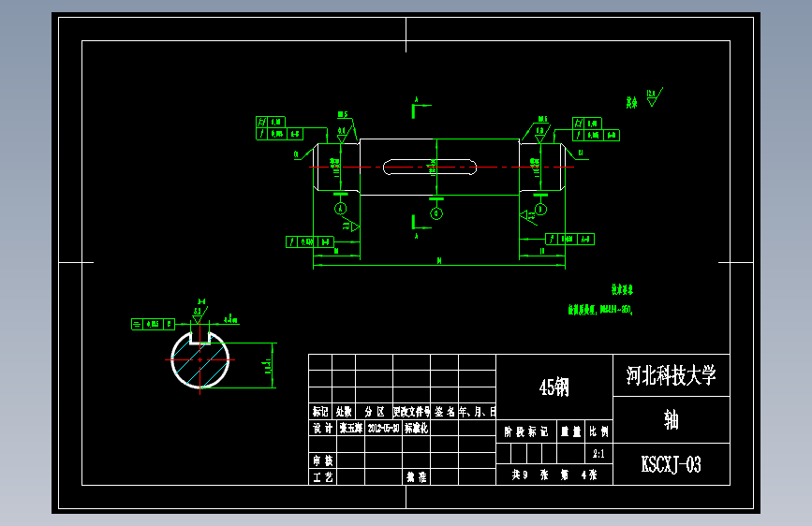812x526 pixels.
Task: Select the 标记 column header
Action: pyautogui.click(x=320, y=412)
